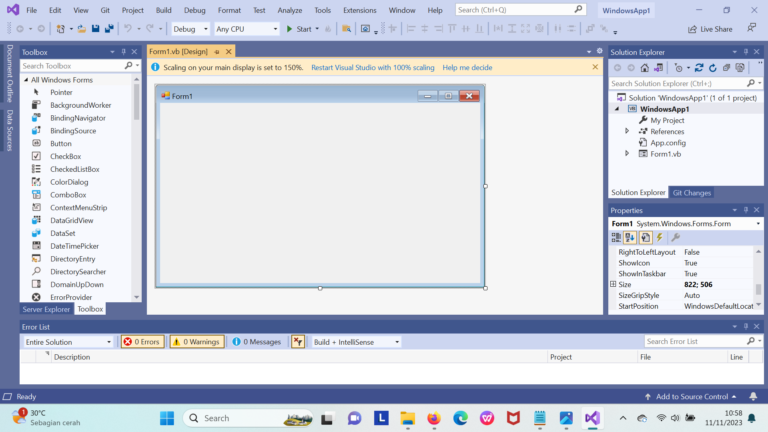
Task: Open the File menu
Action: point(31,10)
